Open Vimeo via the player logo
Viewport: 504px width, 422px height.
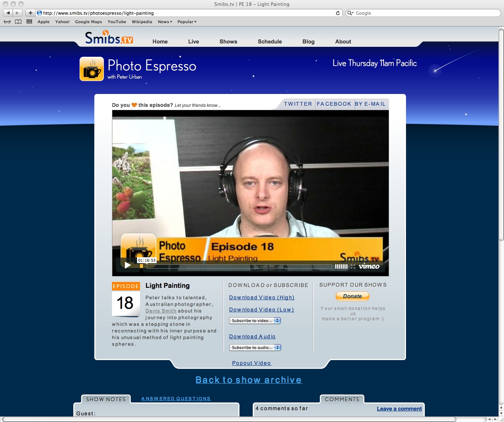(x=369, y=266)
